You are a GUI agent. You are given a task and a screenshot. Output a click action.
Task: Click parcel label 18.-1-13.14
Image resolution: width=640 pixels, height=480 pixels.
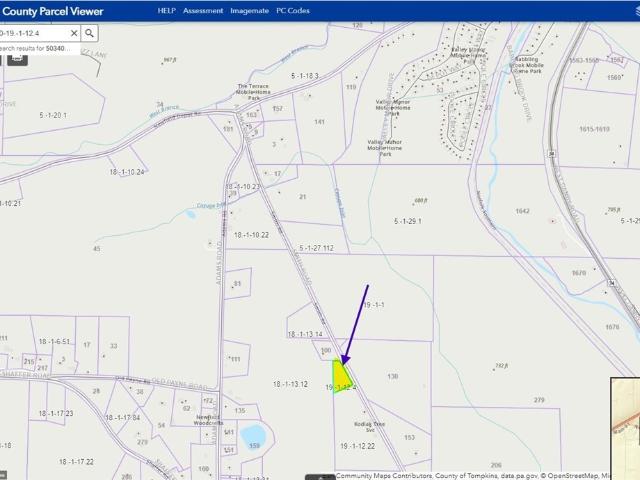click(x=305, y=334)
